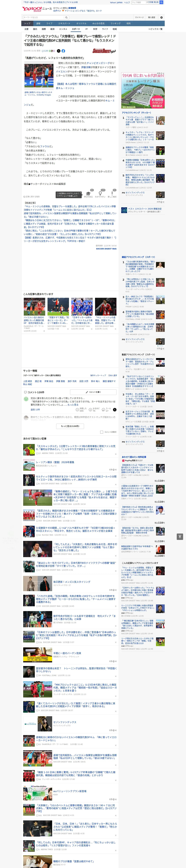The image size is (186, 868).
Task: Click 記事に関する報告 report icon link
Action: pos(31,196)
